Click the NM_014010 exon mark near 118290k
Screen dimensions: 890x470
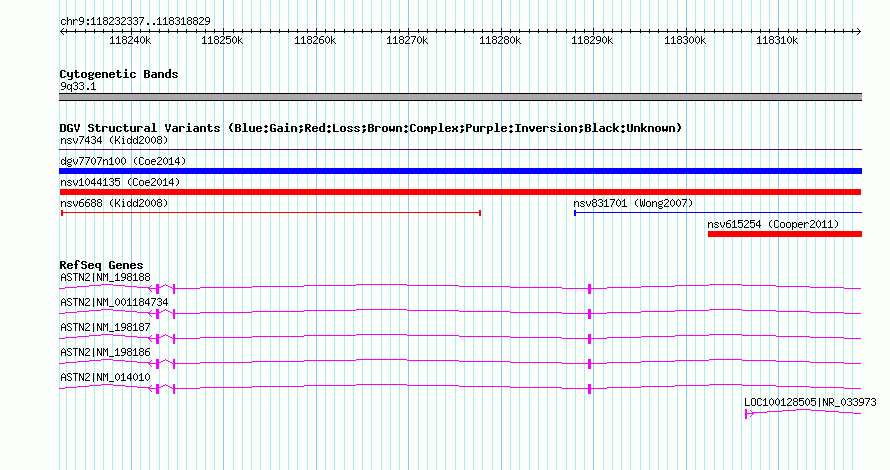(590, 389)
